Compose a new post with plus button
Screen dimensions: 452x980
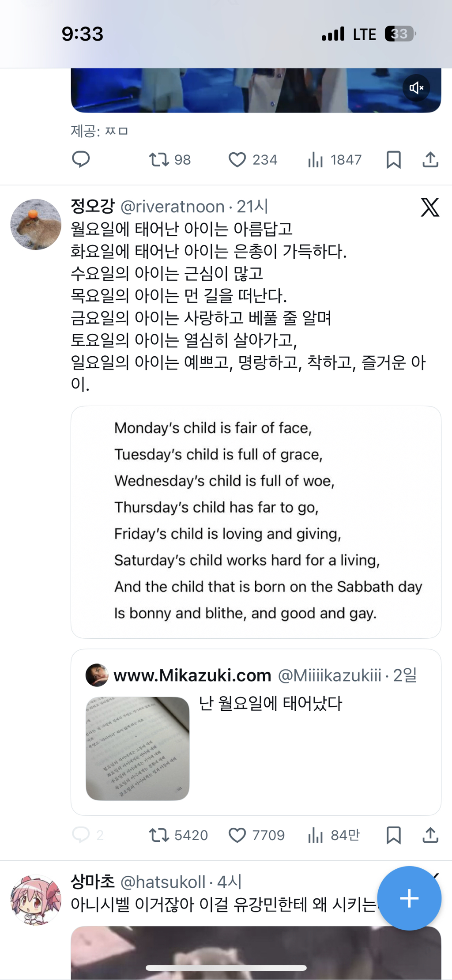(x=409, y=898)
